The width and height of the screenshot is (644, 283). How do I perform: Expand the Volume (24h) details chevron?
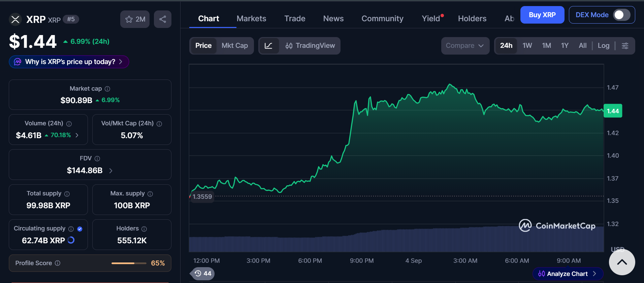tap(77, 135)
